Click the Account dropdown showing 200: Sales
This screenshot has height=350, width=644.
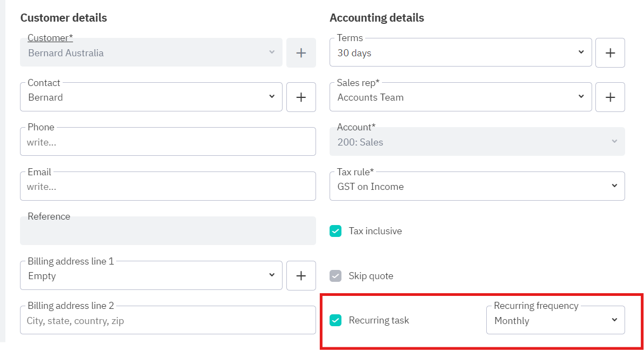(477, 142)
